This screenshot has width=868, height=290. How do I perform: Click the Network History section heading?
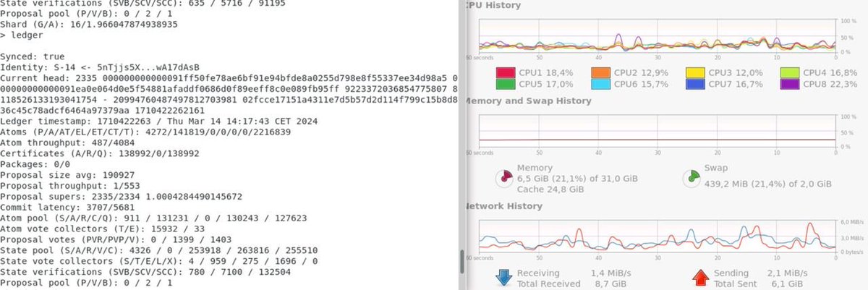(x=503, y=206)
